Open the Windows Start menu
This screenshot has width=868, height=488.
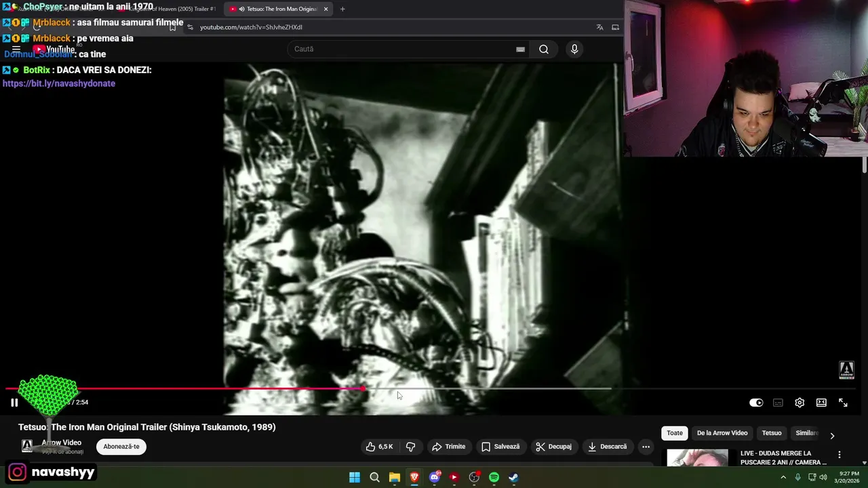pos(355,477)
